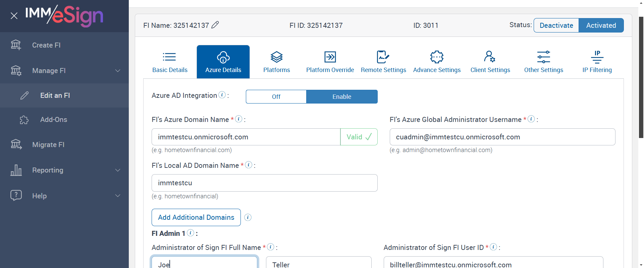The height and width of the screenshot is (268, 644).
Task: Expand the Help menu chevron
Action: [x=118, y=196]
